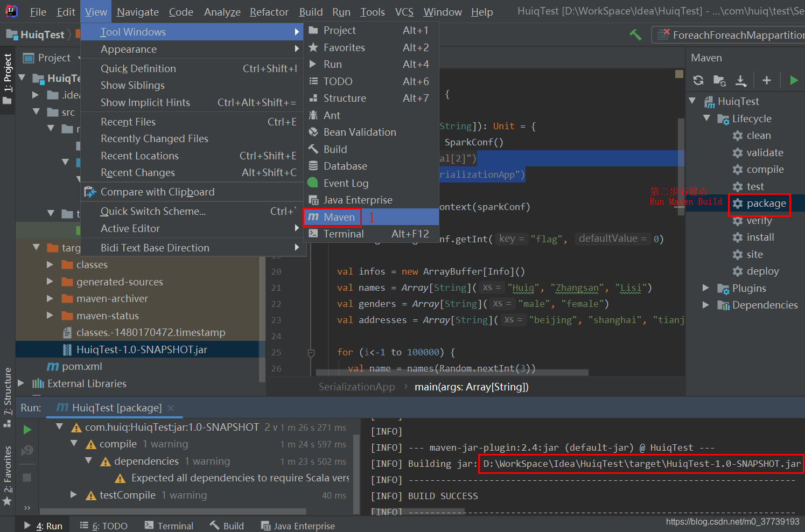Expand the maven-status folder
Viewport: 805px width, 532px height.
coord(50,316)
